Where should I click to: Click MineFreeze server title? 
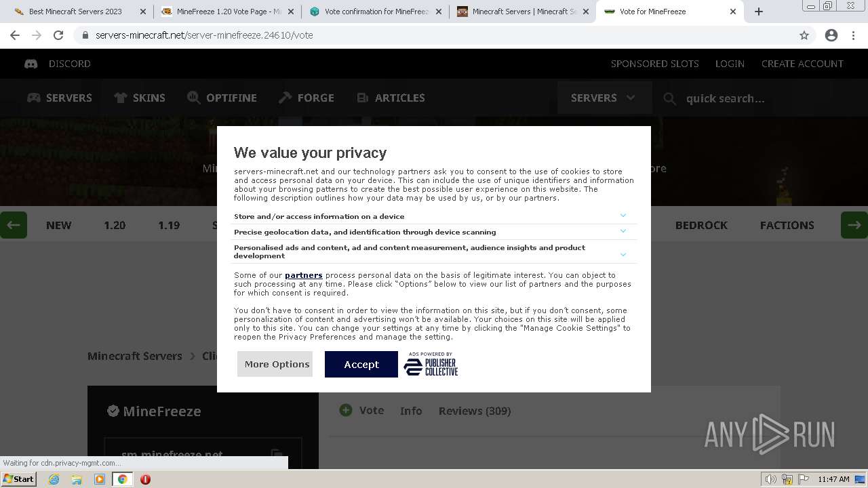[x=161, y=411]
